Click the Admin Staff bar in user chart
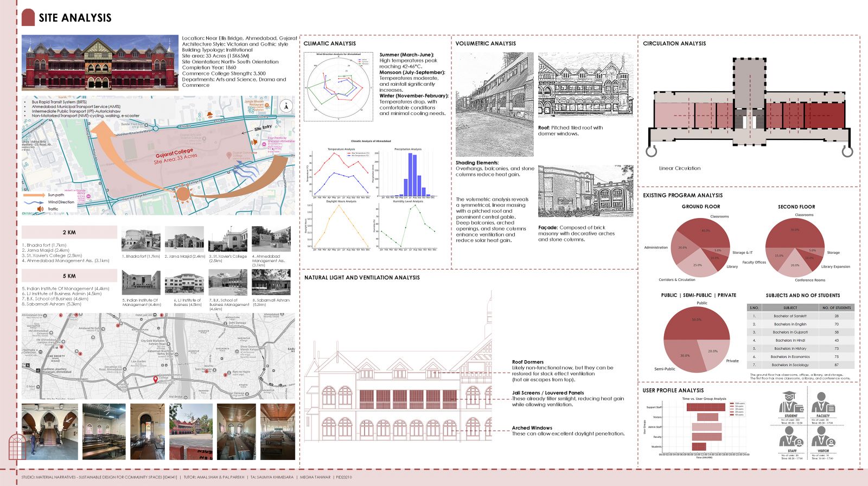The image size is (868, 486). (x=707, y=427)
